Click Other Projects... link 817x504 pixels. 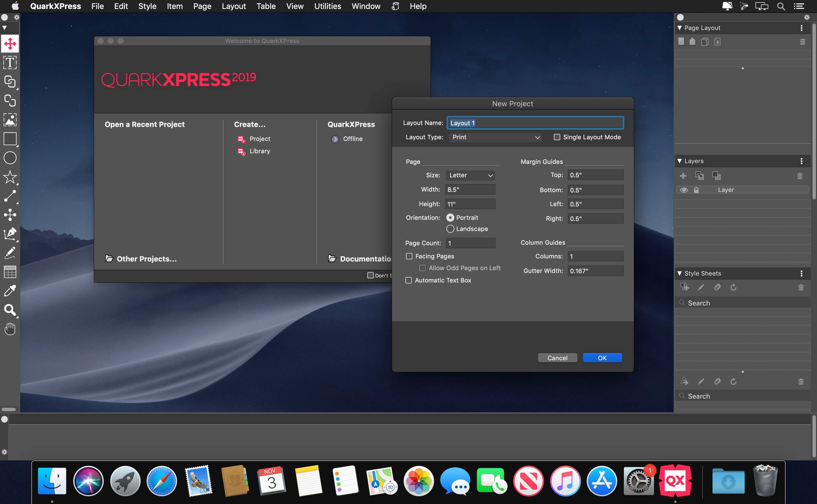coord(146,259)
